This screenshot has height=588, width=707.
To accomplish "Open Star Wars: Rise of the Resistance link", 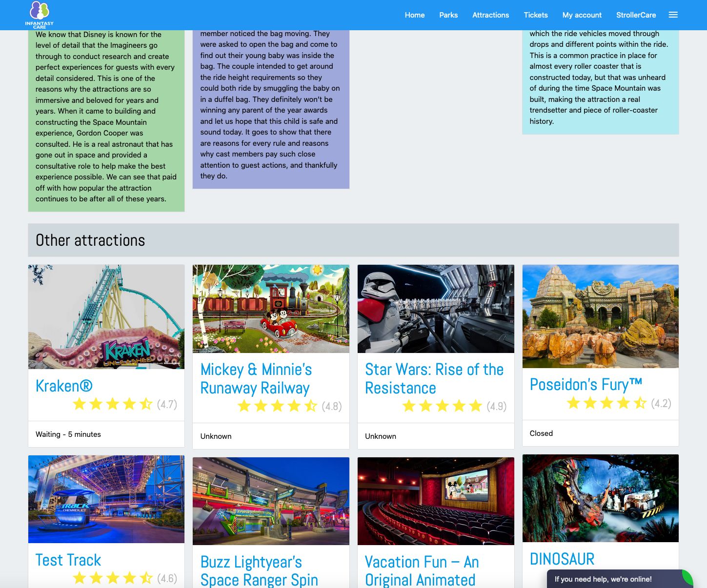I will click(x=434, y=378).
